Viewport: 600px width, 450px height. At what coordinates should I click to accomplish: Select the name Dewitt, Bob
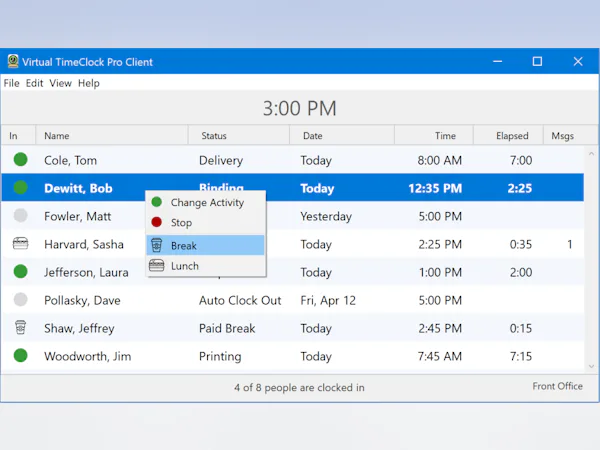coord(78,188)
